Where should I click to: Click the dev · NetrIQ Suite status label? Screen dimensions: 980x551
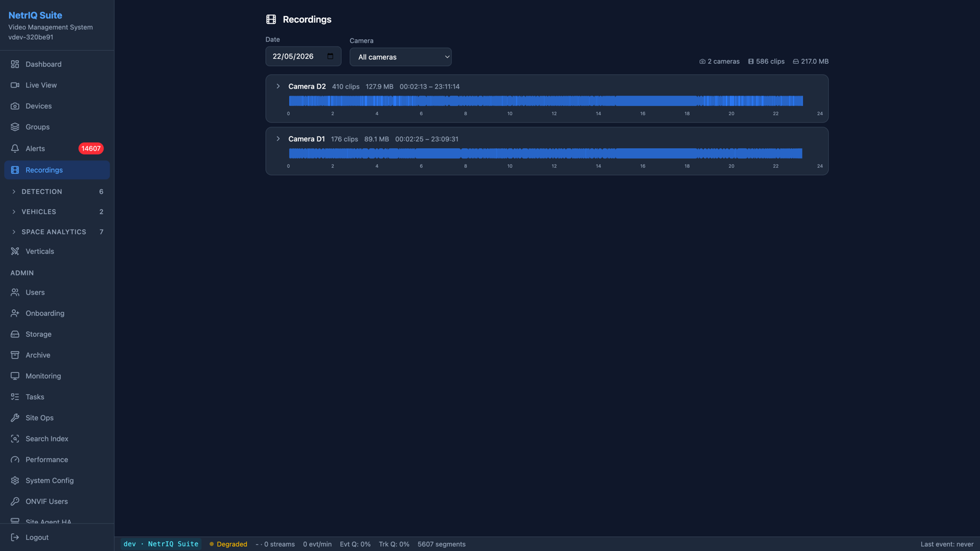pos(161,544)
